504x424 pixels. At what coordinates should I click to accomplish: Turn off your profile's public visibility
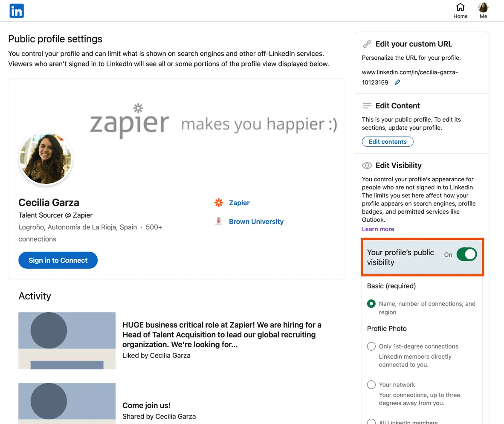tap(466, 255)
